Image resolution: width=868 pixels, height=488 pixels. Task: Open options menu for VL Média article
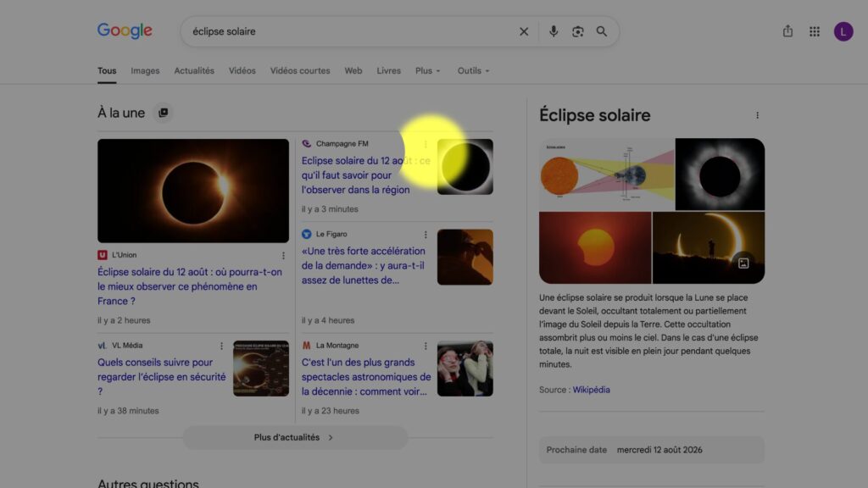(221, 346)
